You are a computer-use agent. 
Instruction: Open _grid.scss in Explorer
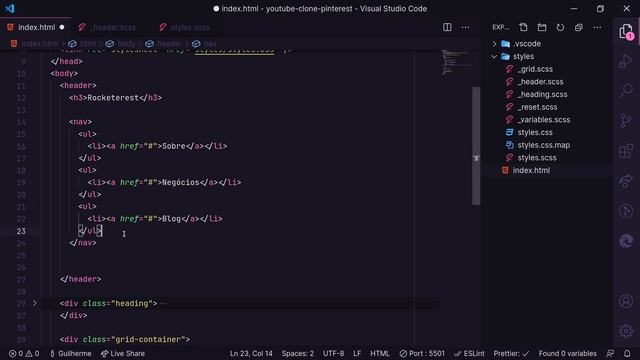[535, 69]
